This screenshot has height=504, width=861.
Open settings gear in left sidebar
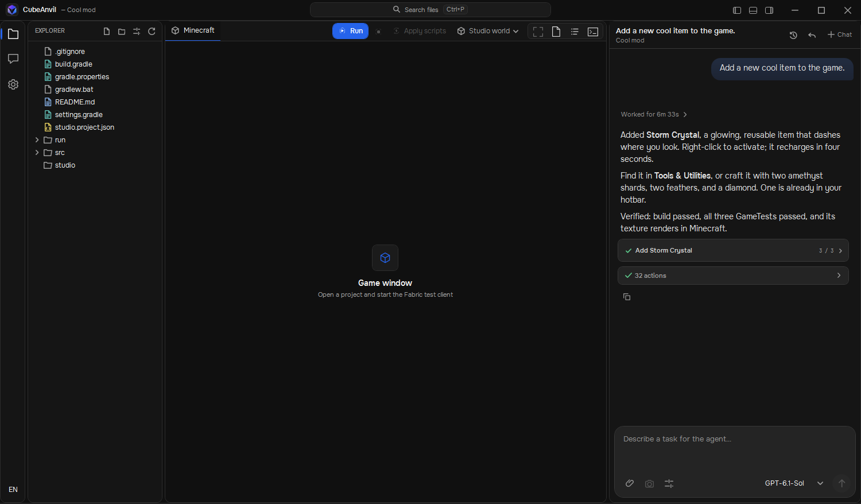13,84
